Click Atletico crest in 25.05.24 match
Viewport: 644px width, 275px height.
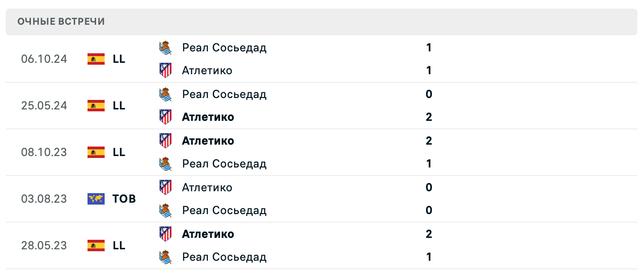165,117
